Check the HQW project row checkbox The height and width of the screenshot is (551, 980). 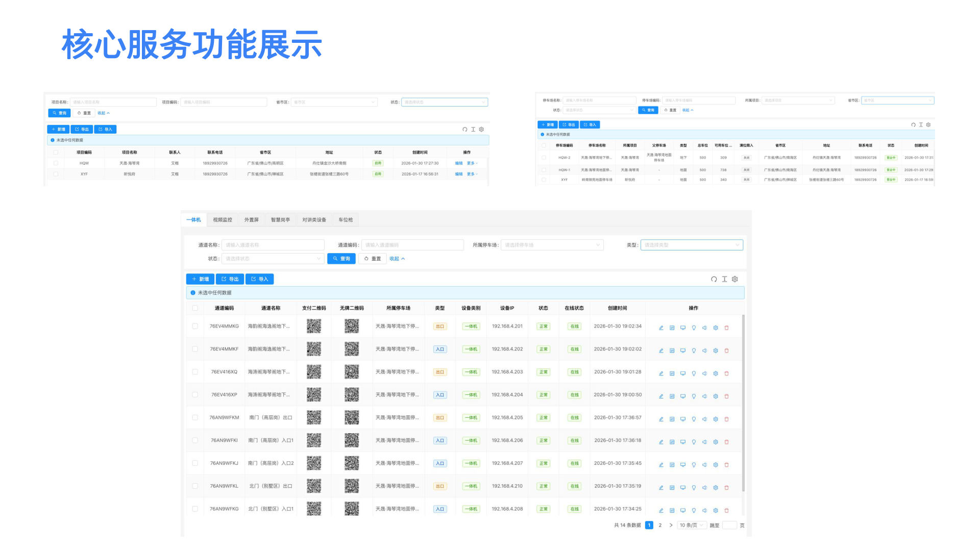click(x=56, y=163)
